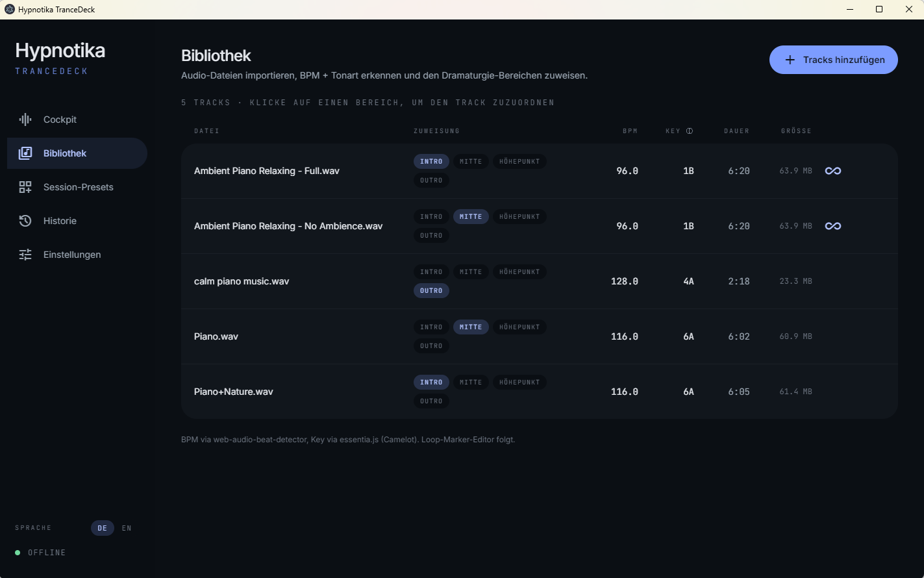Viewport: 924px width, 578px height.
Task: Click the OFFLINE status indicator
Action: tap(40, 553)
